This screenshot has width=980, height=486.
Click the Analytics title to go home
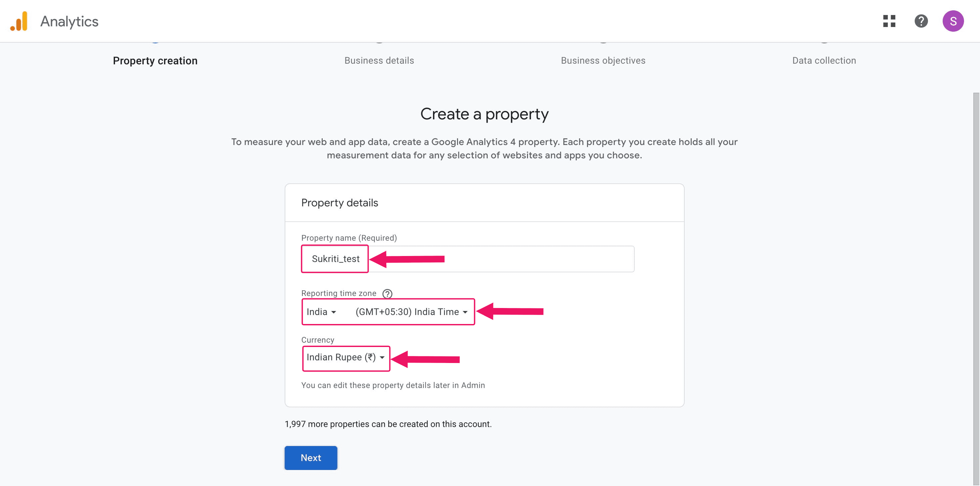pos(69,21)
